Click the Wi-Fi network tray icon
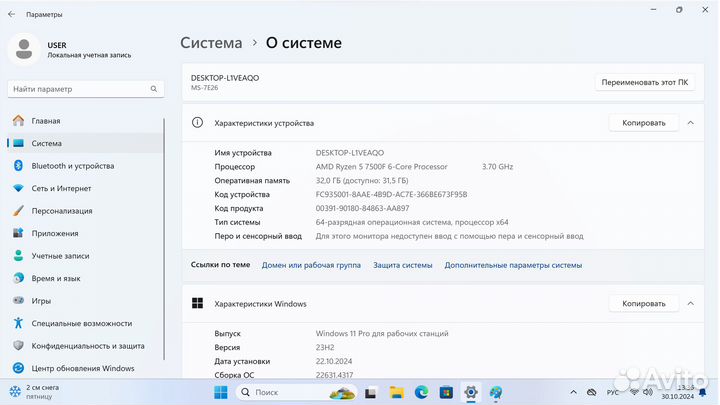The width and height of the screenshot is (720, 405). click(634, 392)
